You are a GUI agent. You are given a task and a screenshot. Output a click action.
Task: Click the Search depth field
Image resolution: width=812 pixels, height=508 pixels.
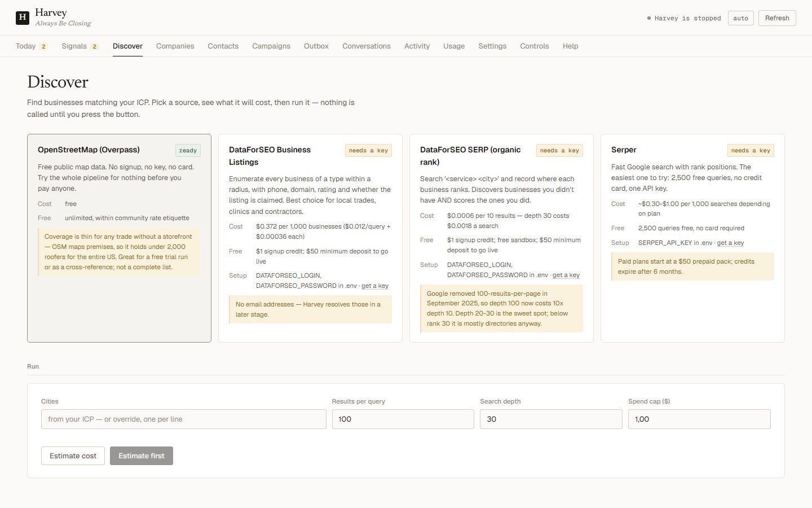pyautogui.click(x=551, y=419)
